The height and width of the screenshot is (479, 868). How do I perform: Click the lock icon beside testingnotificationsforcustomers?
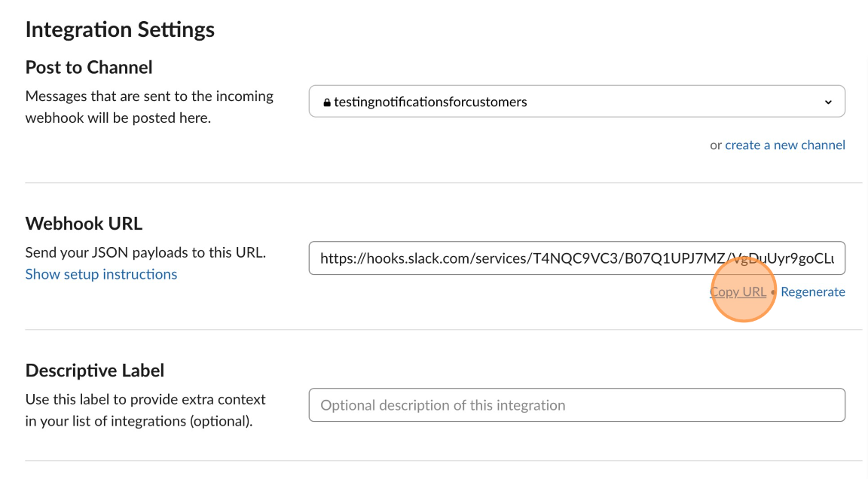point(327,102)
